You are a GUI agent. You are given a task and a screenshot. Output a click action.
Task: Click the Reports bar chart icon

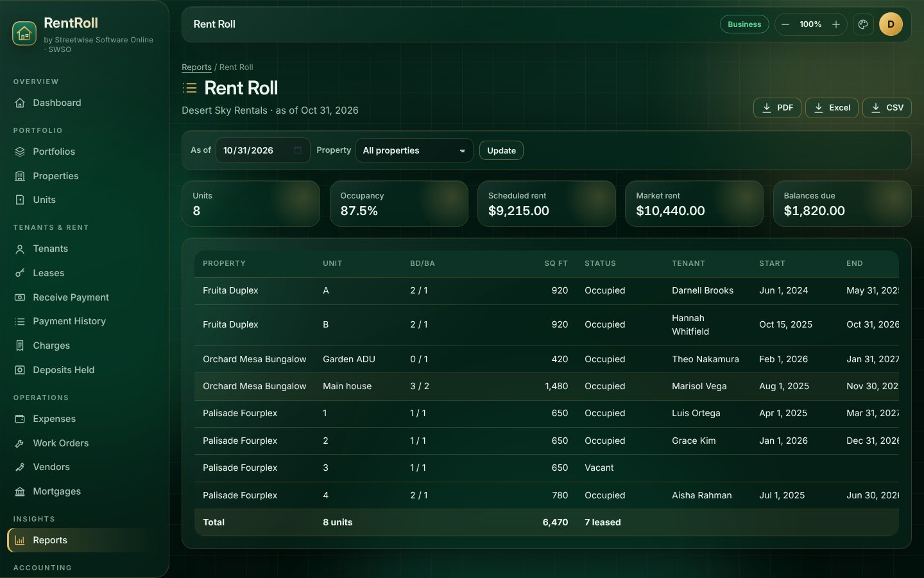[x=20, y=540]
